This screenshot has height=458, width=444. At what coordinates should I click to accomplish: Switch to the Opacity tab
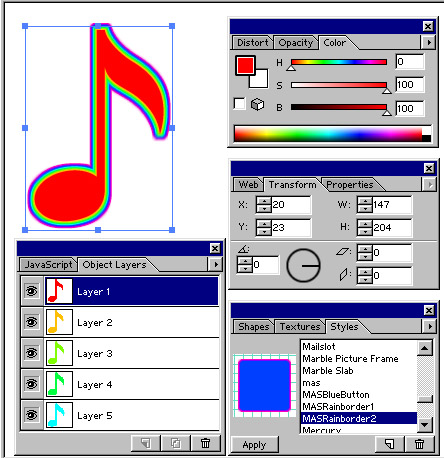[296, 43]
